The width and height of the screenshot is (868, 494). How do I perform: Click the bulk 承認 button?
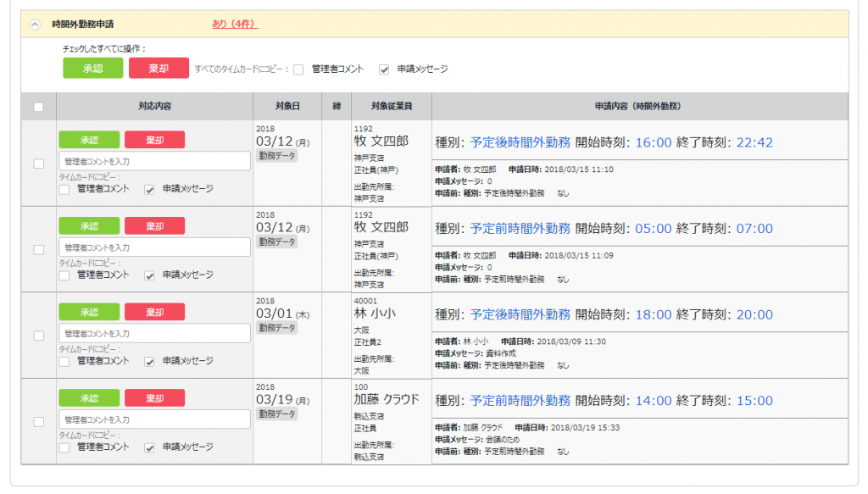(92, 68)
